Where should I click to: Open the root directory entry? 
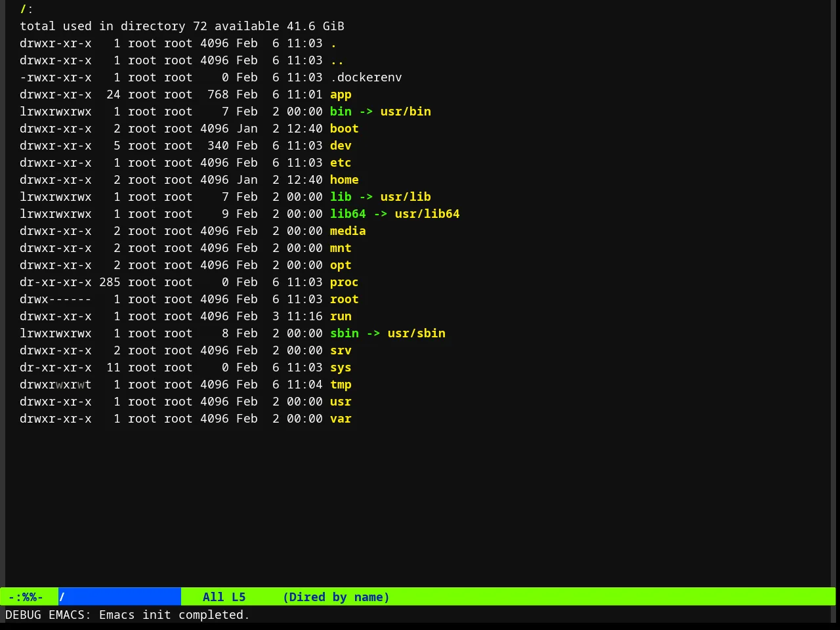tap(344, 299)
